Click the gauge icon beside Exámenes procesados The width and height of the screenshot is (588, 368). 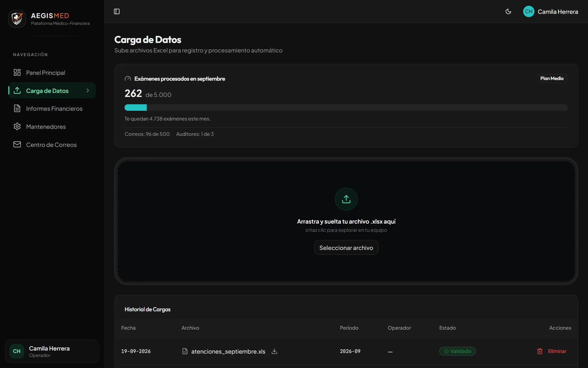coord(128,79)
